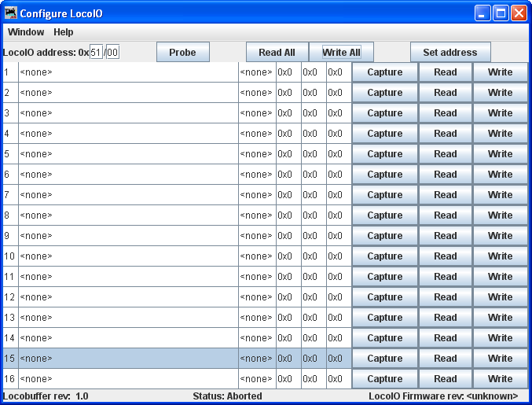
Task: Click Read button for row 3
Action: point(445,113)
